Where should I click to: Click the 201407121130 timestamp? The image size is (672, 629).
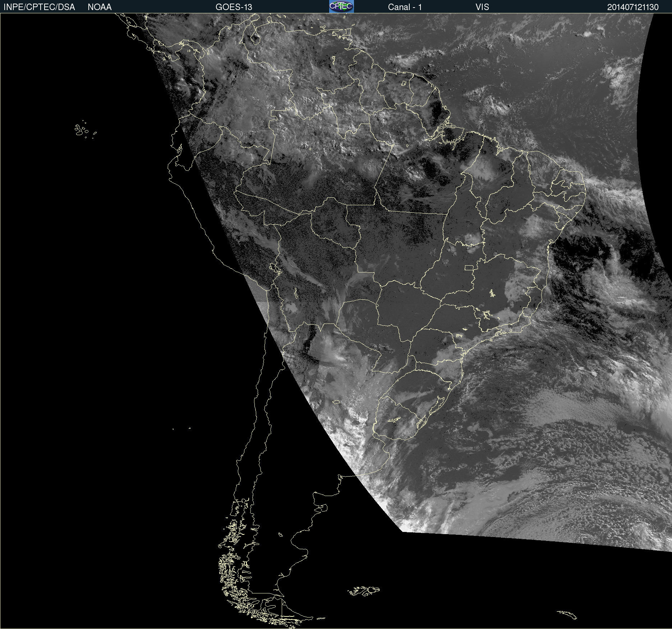pyautogui.click(x=632, y=7)
